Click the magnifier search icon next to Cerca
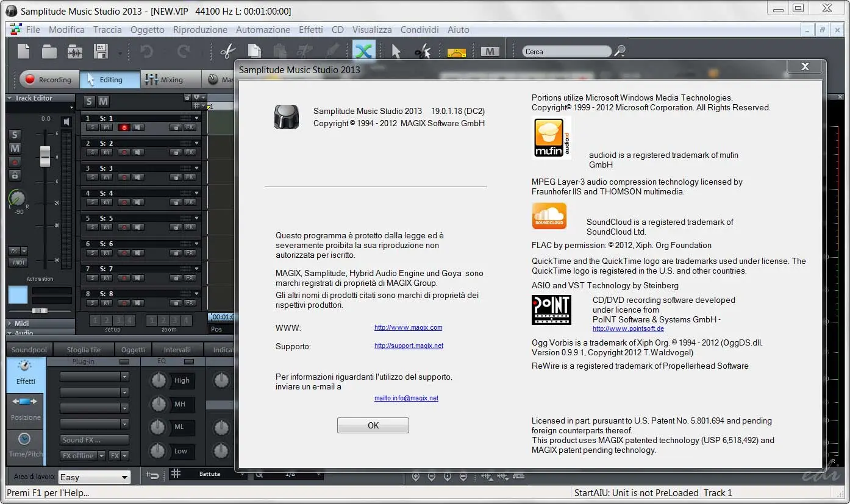The height and width of the screenshot is (504, 850). tap(620, 51)
